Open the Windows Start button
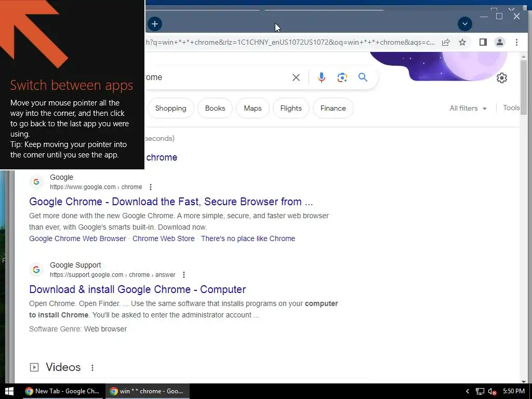Image resolution: width=532 pixels, height=399 pixels. click(x=9, y=391)
